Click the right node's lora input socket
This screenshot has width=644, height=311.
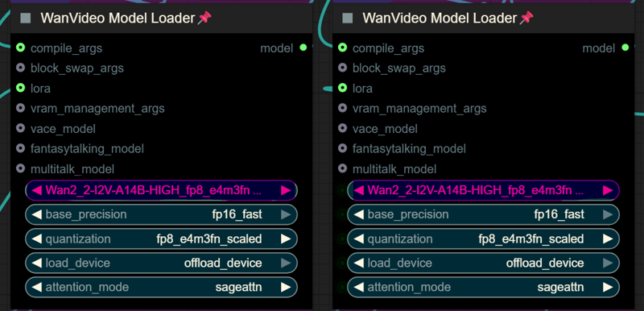click(x=343, y=88)
